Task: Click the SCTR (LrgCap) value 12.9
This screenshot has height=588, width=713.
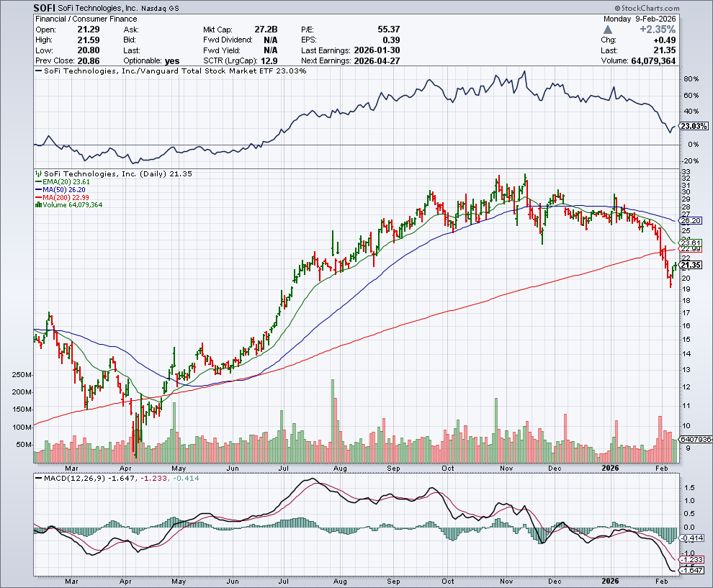Action: (269, 60)
